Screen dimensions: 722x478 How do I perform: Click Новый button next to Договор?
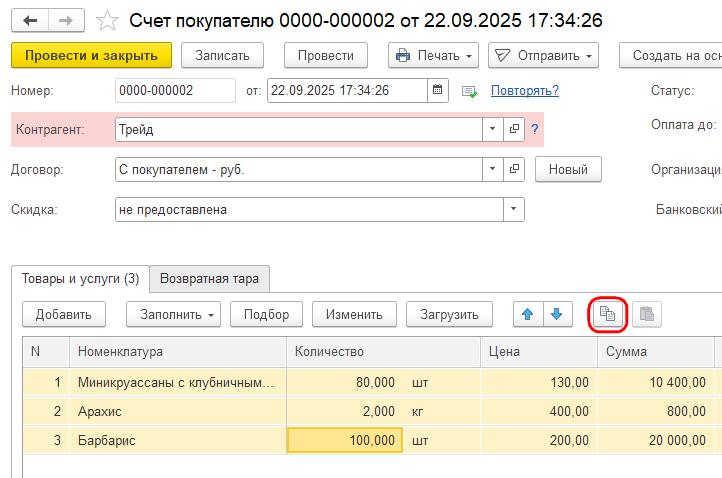tap(568, 169)
